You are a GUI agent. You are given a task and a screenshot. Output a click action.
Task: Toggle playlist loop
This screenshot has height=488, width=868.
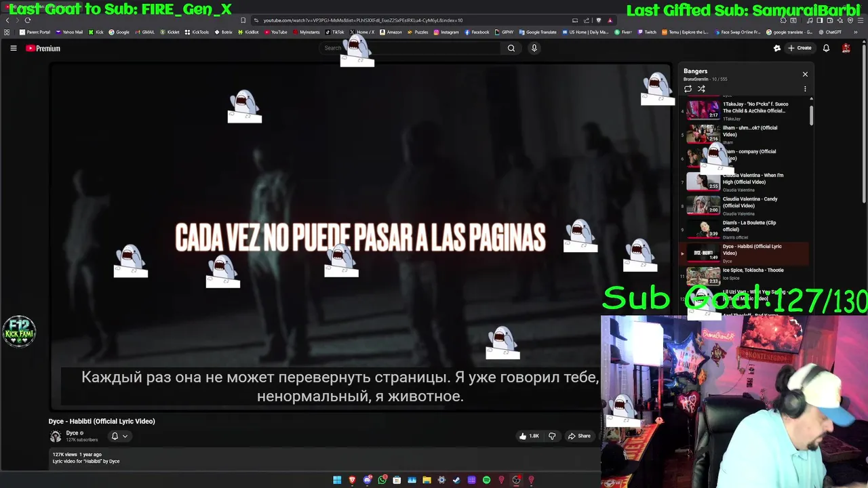(x=688, y=89)
